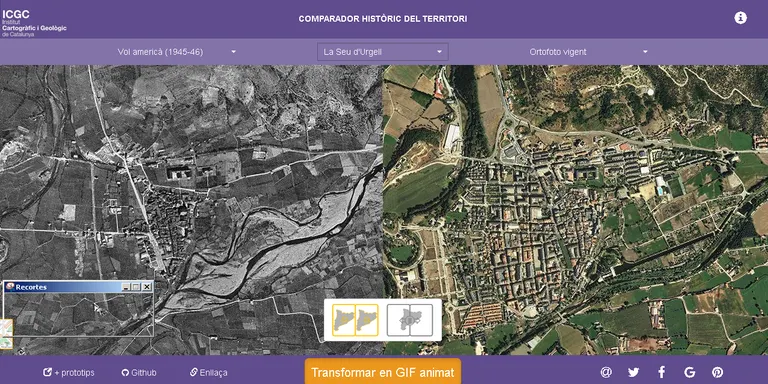Open the + prototips link

click(69, 373)
